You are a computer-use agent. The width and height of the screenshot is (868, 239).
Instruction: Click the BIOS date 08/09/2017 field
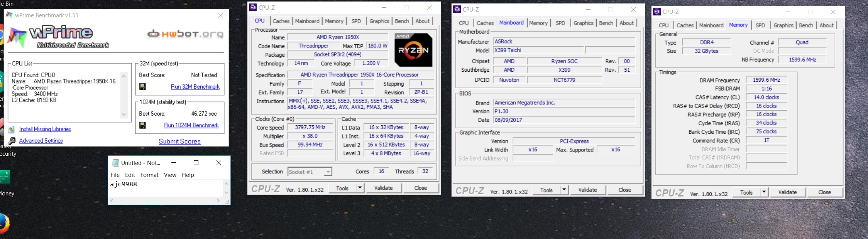[x=564, y=120]
